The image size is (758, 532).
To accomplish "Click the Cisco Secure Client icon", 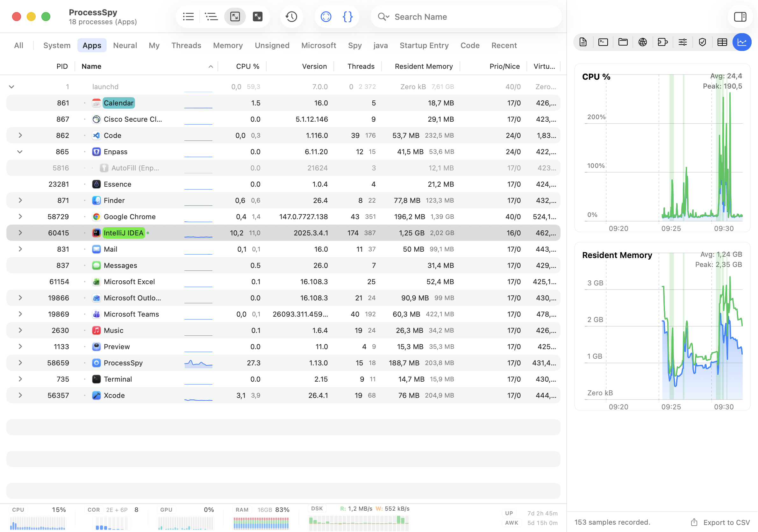I will [96, 119].
